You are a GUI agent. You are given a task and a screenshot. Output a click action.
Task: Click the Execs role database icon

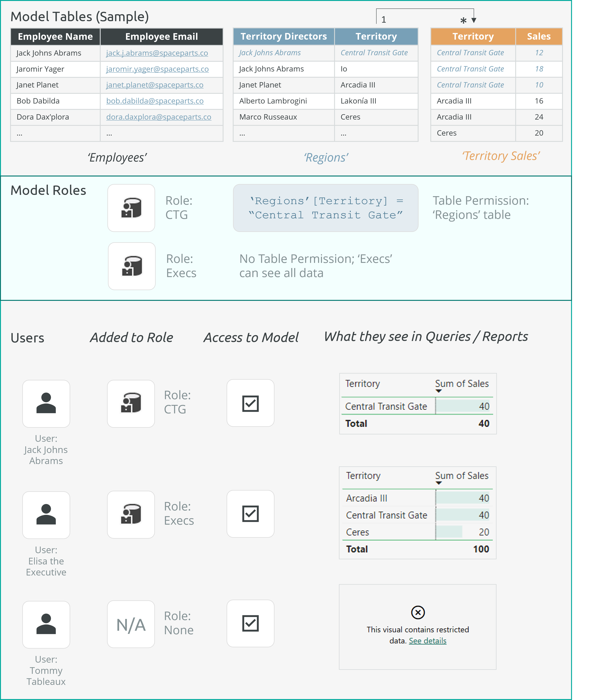[x=131, y=266]
